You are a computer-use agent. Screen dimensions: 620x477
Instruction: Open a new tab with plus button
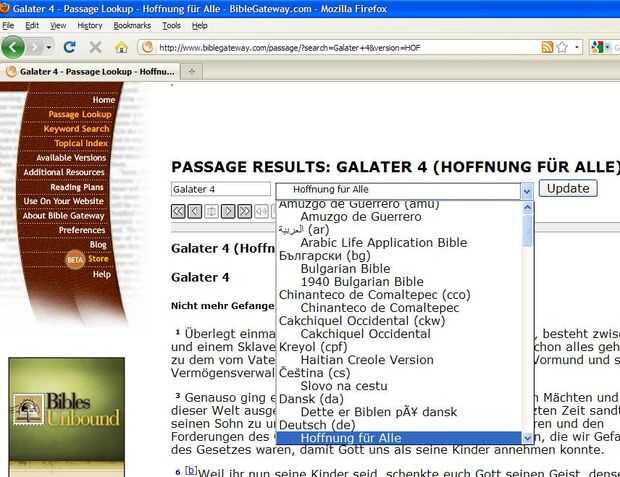[192, 72]
